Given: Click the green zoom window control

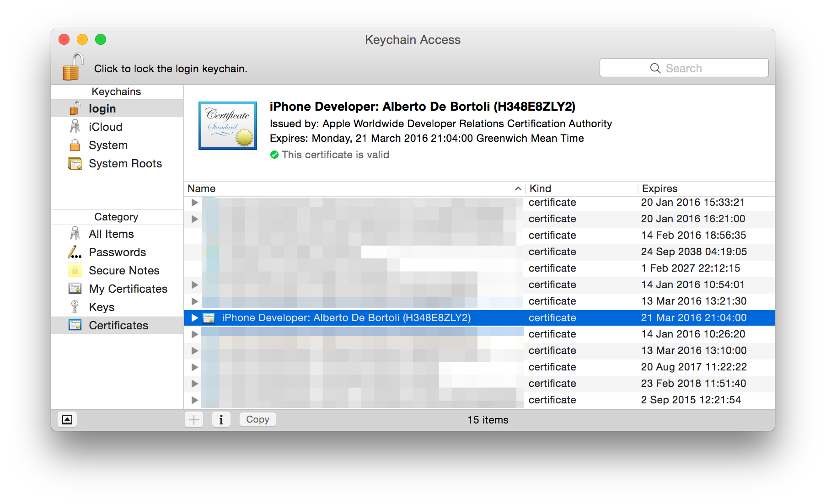Looking at the screenshot, I should pyautogui.click(x=101, y=39).
